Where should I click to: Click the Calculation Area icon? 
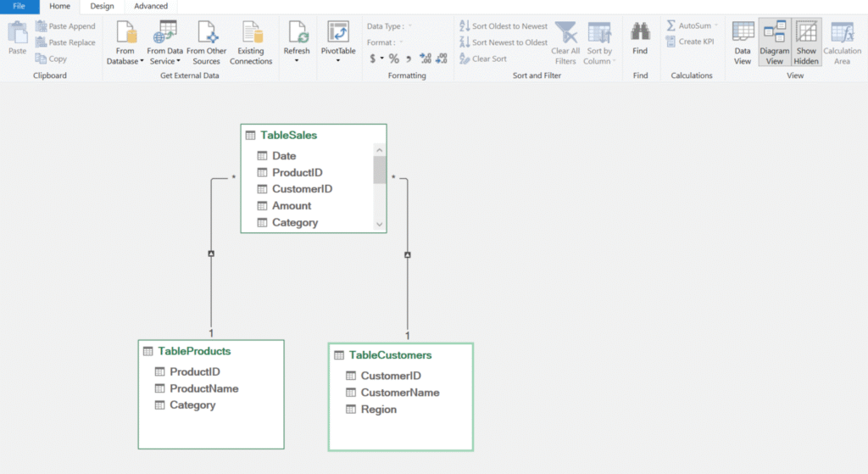tap(842, 34)
